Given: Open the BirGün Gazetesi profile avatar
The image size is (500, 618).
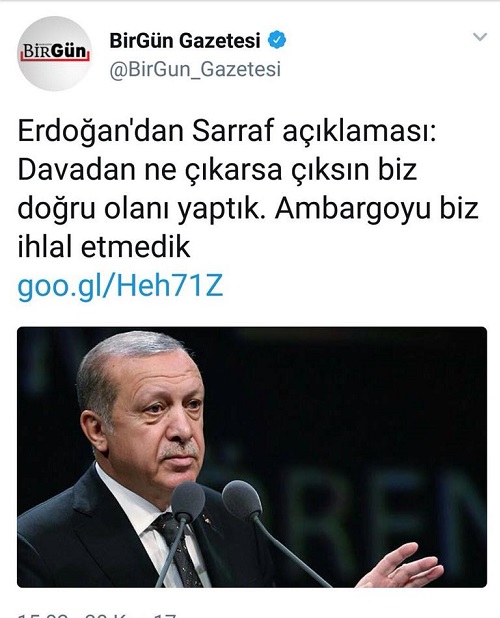Looking at the screenshot, I should [54, 54].
